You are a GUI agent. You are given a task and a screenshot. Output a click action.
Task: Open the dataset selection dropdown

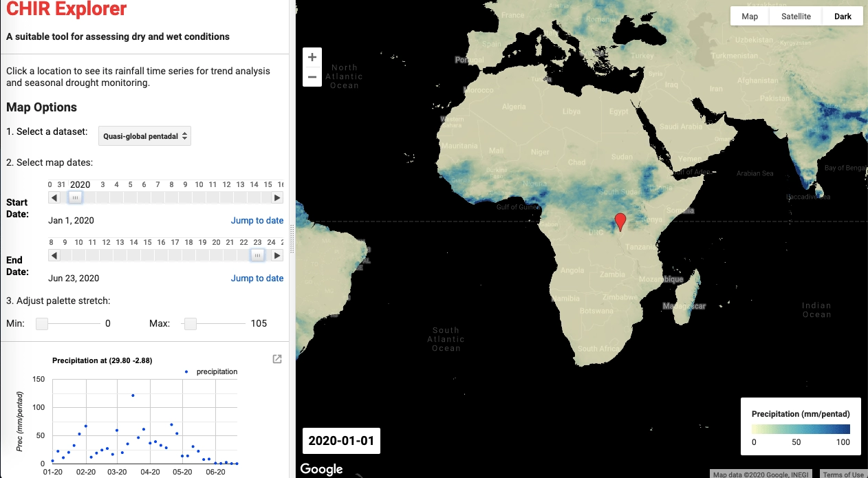(x=144, y=136)
